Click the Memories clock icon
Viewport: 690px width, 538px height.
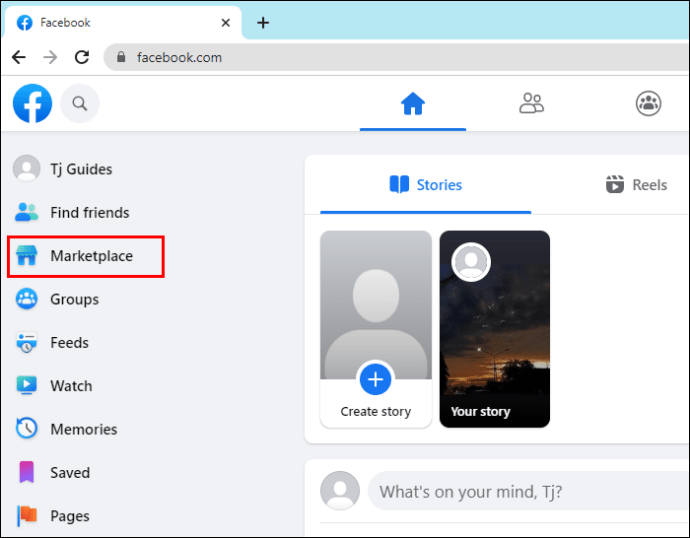[26, 428]
